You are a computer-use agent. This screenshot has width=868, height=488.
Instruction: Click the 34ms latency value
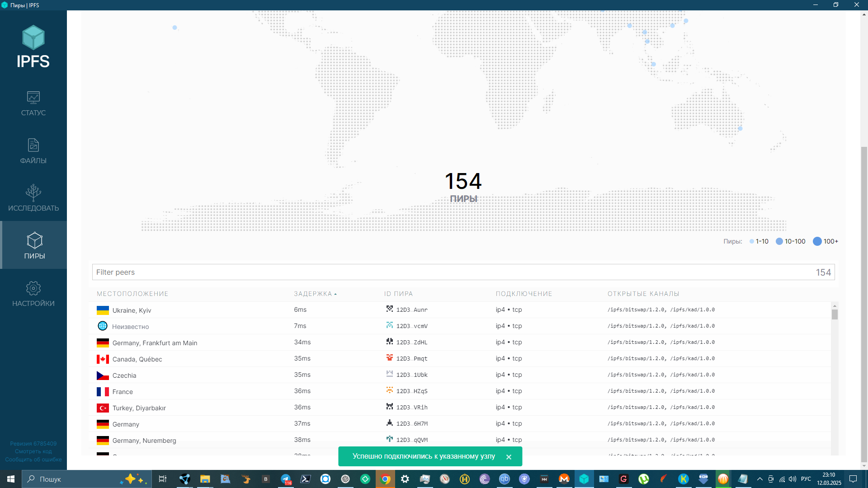(x=302, y=342)
